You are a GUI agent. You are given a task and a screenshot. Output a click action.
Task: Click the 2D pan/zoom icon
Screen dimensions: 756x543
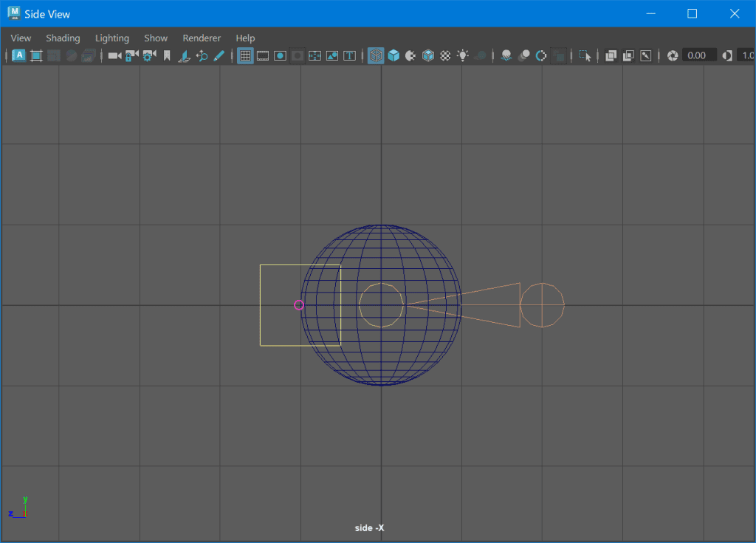click(x=202, y=55)
